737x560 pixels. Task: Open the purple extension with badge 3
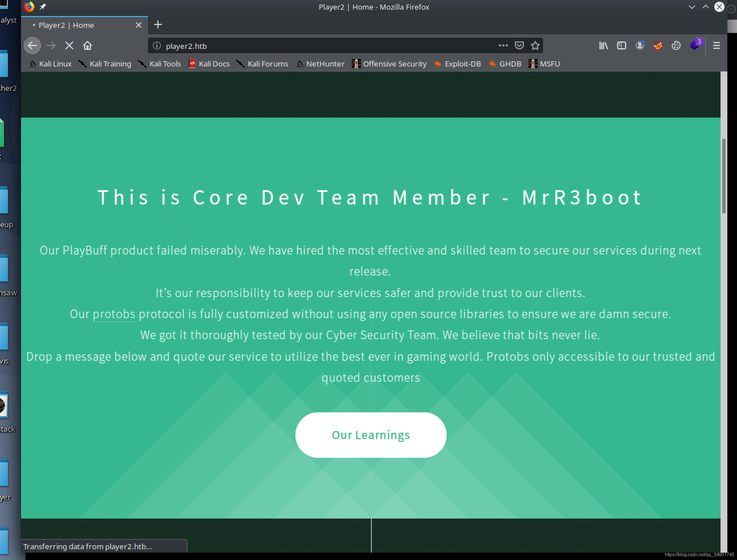tap(695, 45)
